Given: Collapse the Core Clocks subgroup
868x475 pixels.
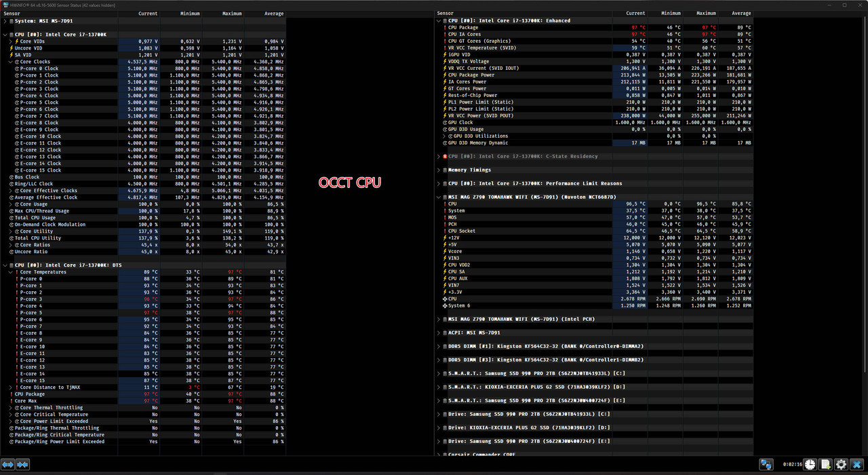Looking at the screenshot, I should tap(10, 62).
